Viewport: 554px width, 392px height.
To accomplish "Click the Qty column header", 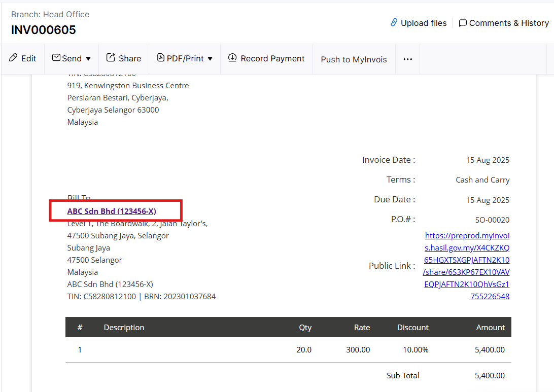I will [305, 328].
